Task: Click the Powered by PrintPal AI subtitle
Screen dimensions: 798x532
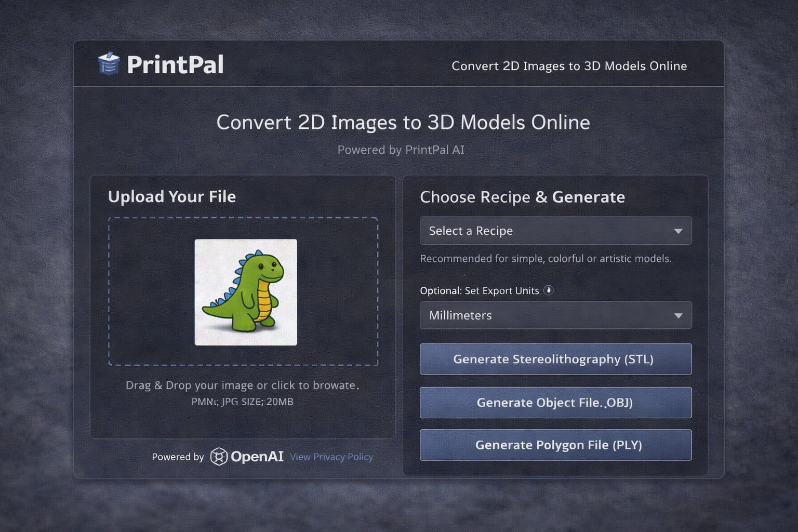Action: coord(401,150)
